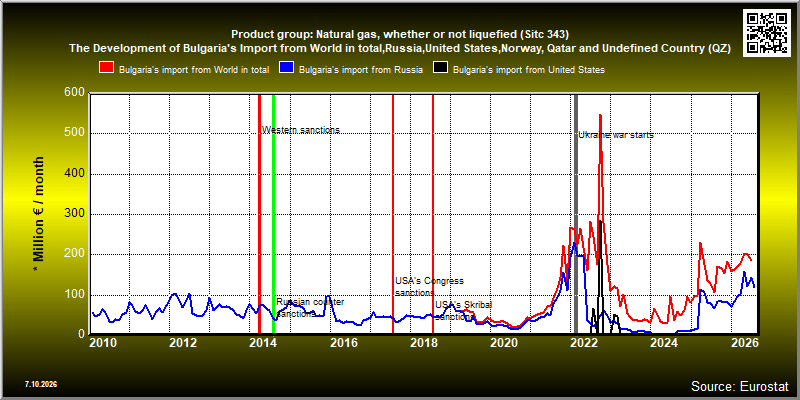Click the "Product group: Natural gas" title line
The width and height of the screenshot is (800, 400).
coord(400,34)
